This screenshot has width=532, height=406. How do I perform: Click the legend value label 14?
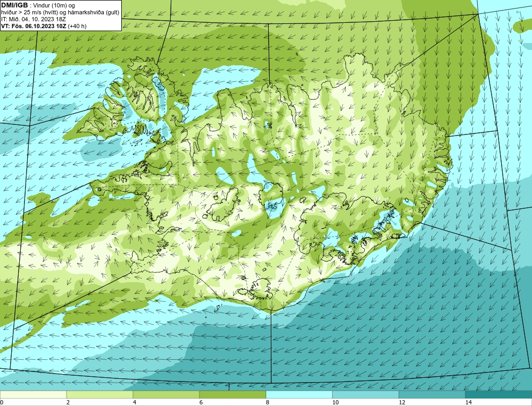(x=469, y=402)
